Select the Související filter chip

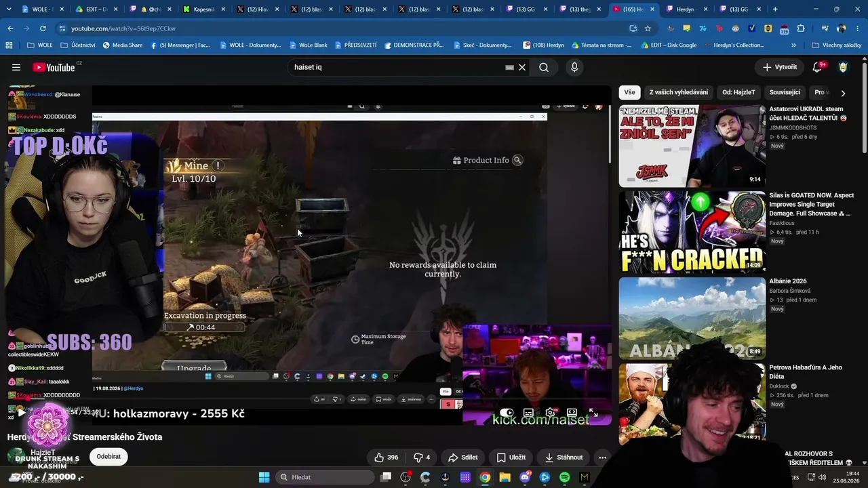click(x=785, y=92)
